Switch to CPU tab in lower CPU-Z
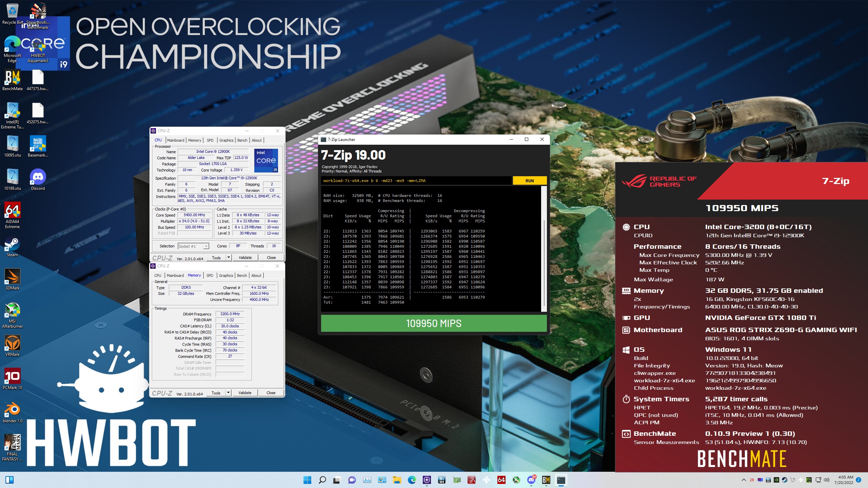The image size is (868, 488). point(158,276)
